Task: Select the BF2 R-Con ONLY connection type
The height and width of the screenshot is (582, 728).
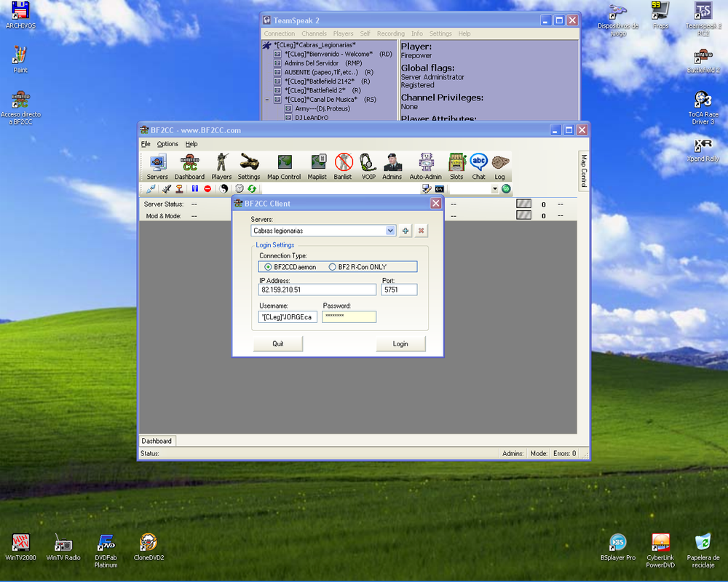Action: point(357,267)
